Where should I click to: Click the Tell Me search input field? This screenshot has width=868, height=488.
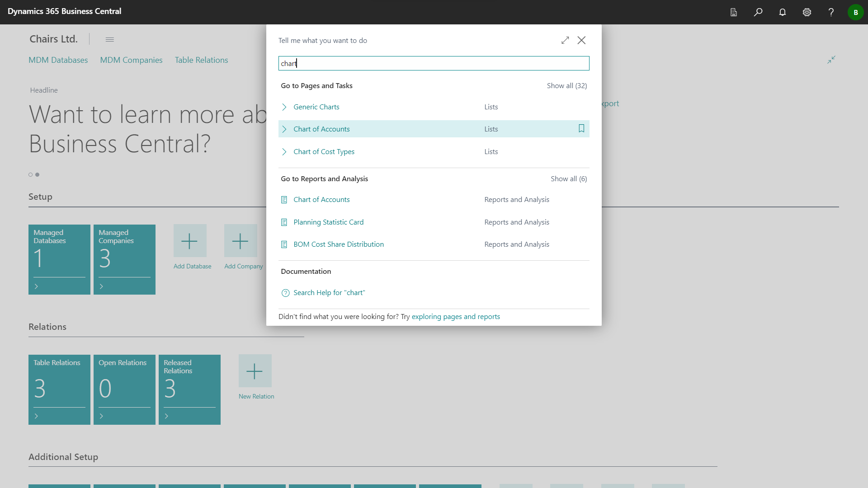click(x=434, y=63)
